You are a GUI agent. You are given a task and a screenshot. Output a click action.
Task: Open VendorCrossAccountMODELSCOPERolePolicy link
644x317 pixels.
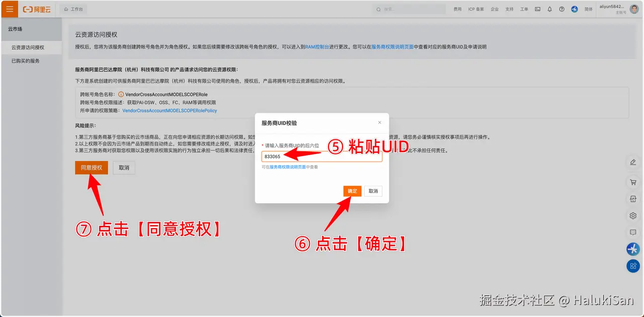(170, 110)
